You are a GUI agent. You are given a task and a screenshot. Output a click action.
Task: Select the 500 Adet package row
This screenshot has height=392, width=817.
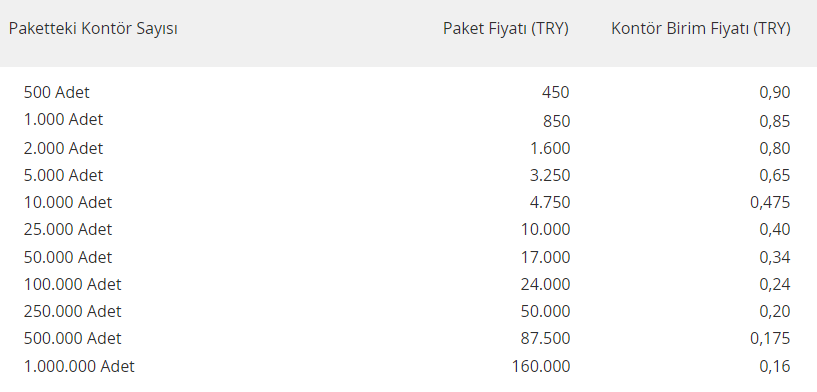408,92
